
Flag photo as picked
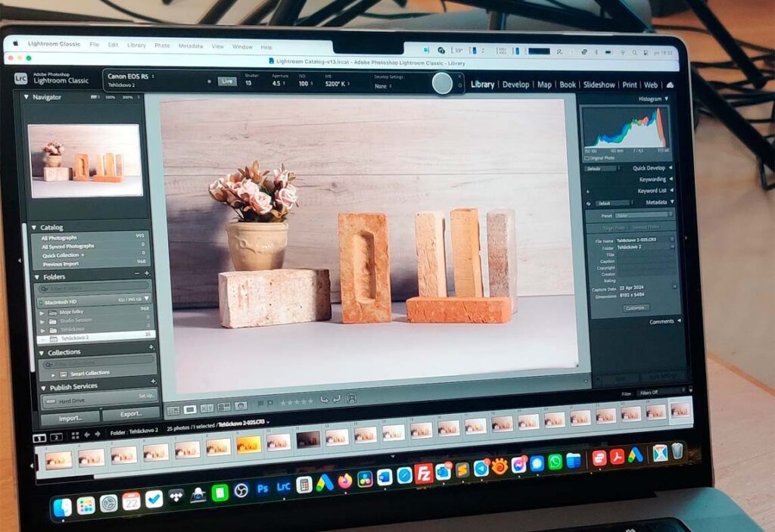(260, 404)
